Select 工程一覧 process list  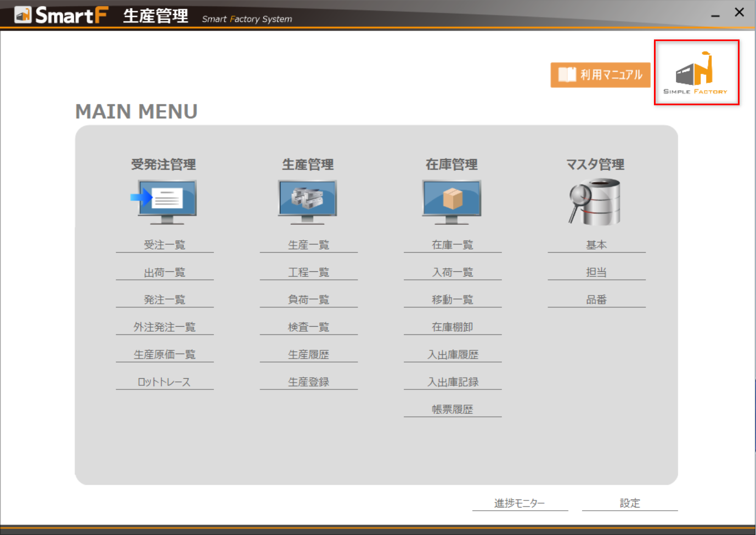point(308,272)
